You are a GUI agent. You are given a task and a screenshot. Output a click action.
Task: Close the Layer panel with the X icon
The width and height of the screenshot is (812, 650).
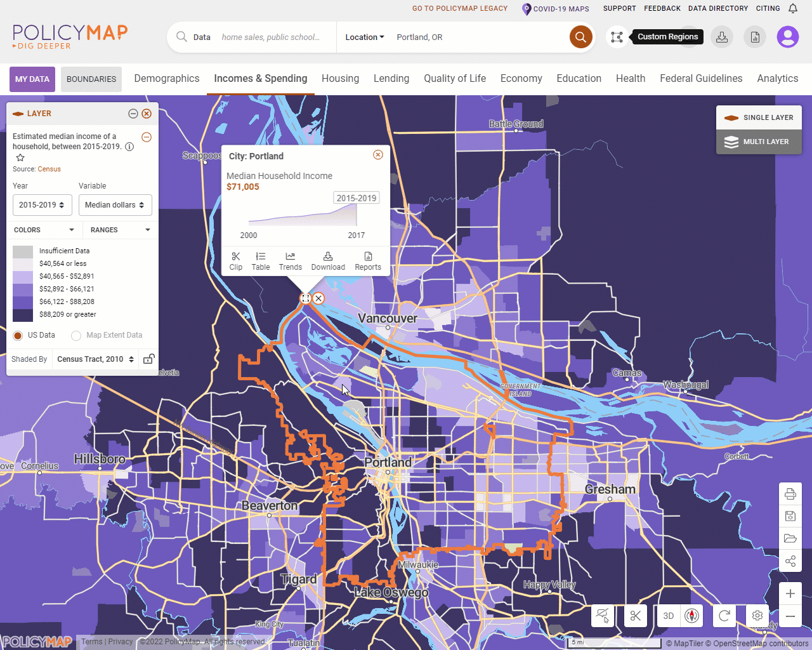pyautogui.click(x=147, y=114)
